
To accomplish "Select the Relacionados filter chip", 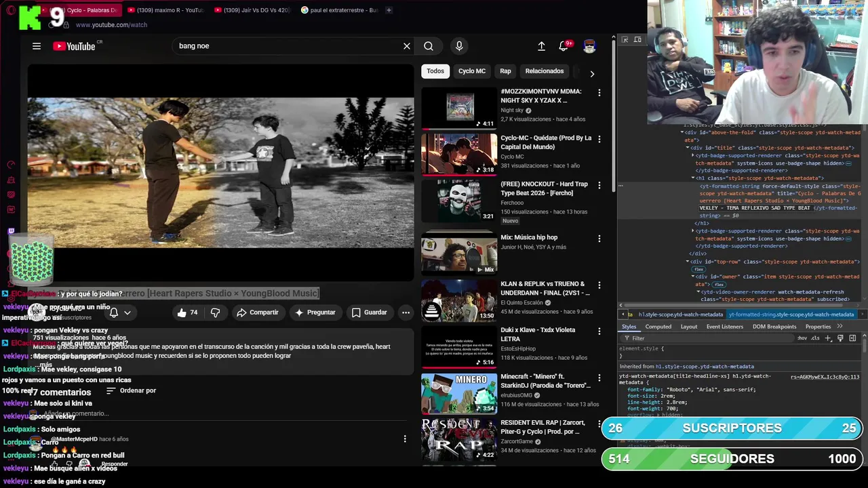I will (x=545, y=71).
